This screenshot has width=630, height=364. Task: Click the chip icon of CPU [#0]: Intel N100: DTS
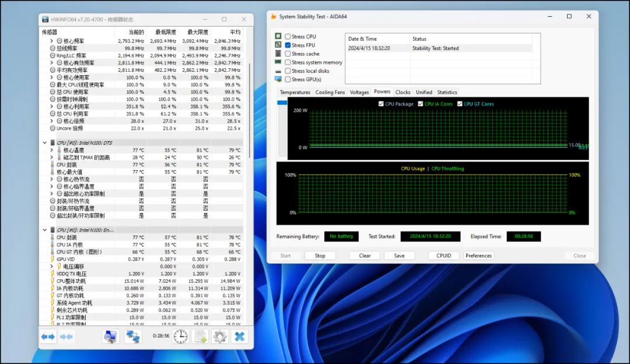pos(52,143)
